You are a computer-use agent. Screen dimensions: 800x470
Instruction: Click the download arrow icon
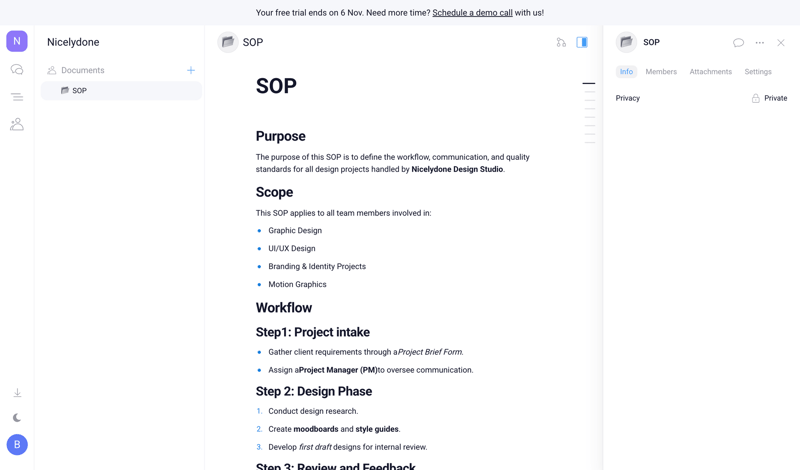pyautogui.click(x=17, y=393)
